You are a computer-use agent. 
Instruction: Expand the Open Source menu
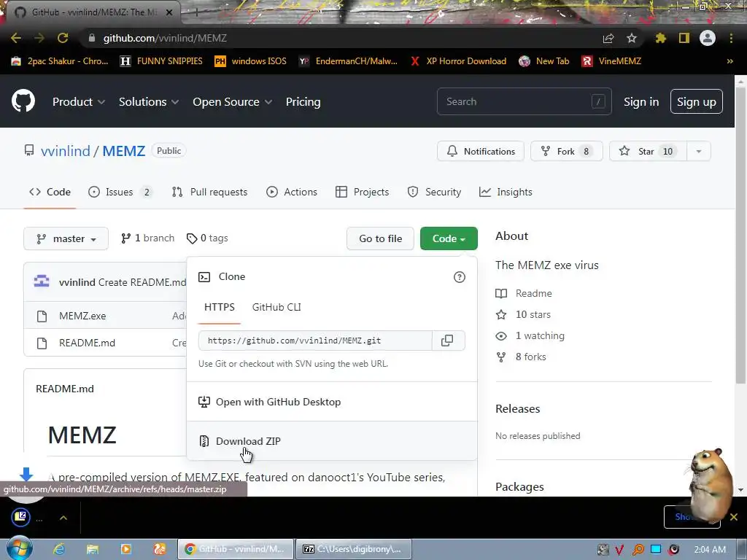[x=233, y=102]
